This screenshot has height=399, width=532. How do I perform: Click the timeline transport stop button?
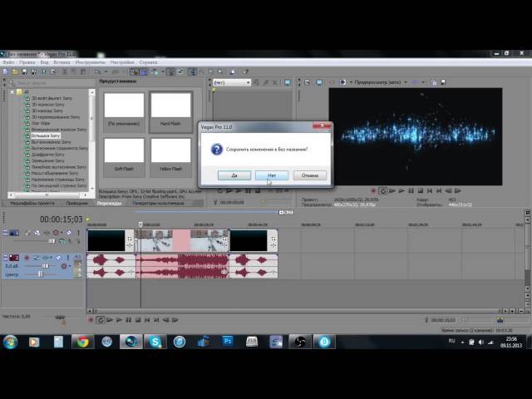pos(138,320)
